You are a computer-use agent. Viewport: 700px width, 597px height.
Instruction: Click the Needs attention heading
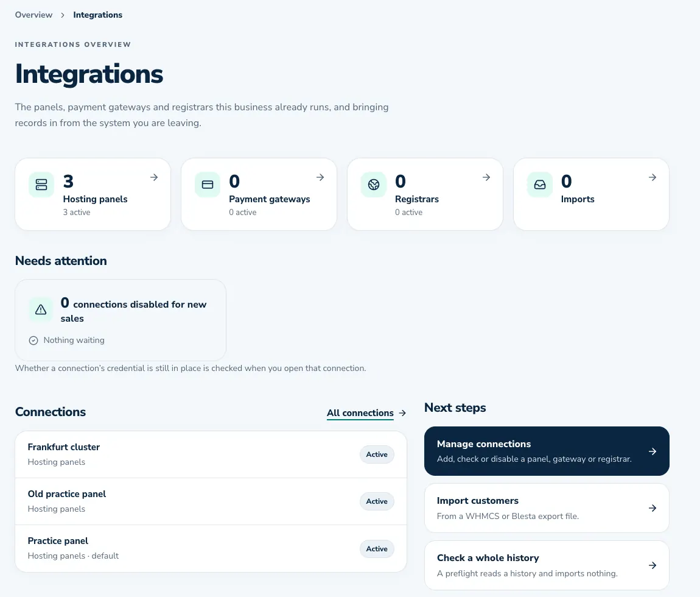61,261
